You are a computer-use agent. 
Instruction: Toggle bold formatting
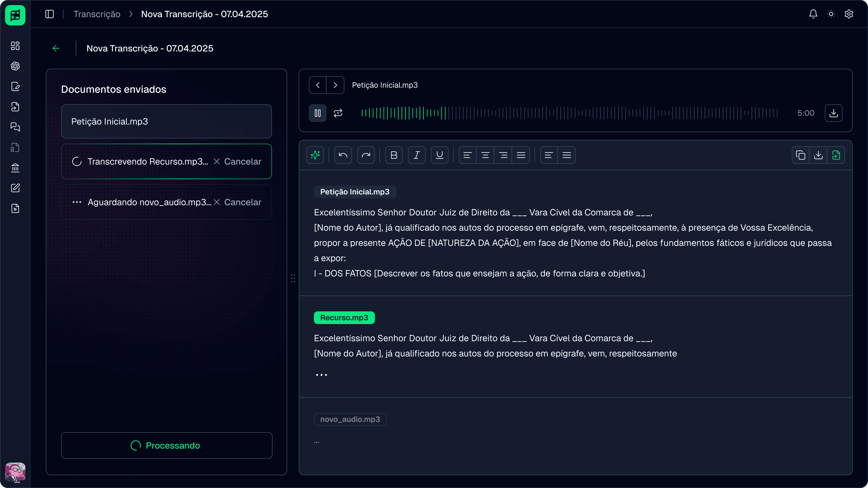394,155
